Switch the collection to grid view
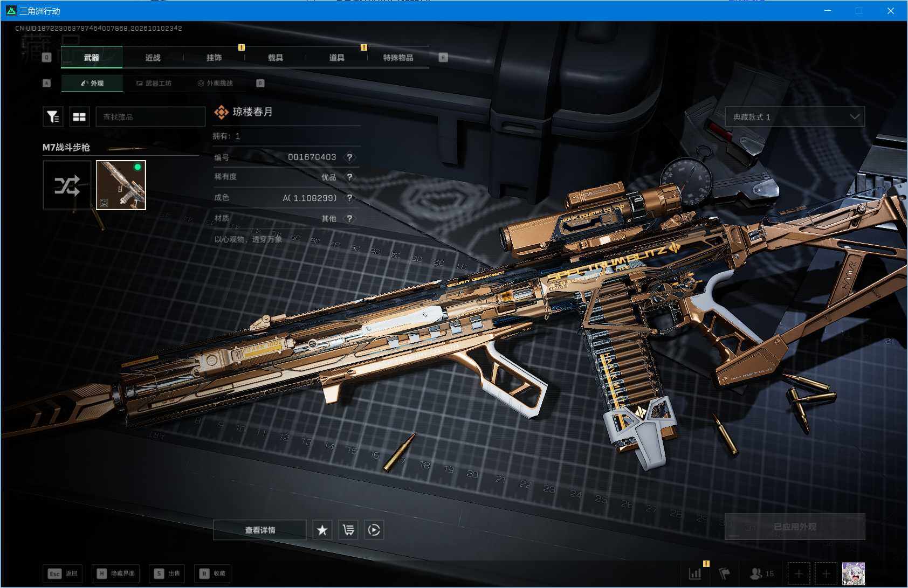This screenshot has height=588, width=908. [x=79, y=116]
